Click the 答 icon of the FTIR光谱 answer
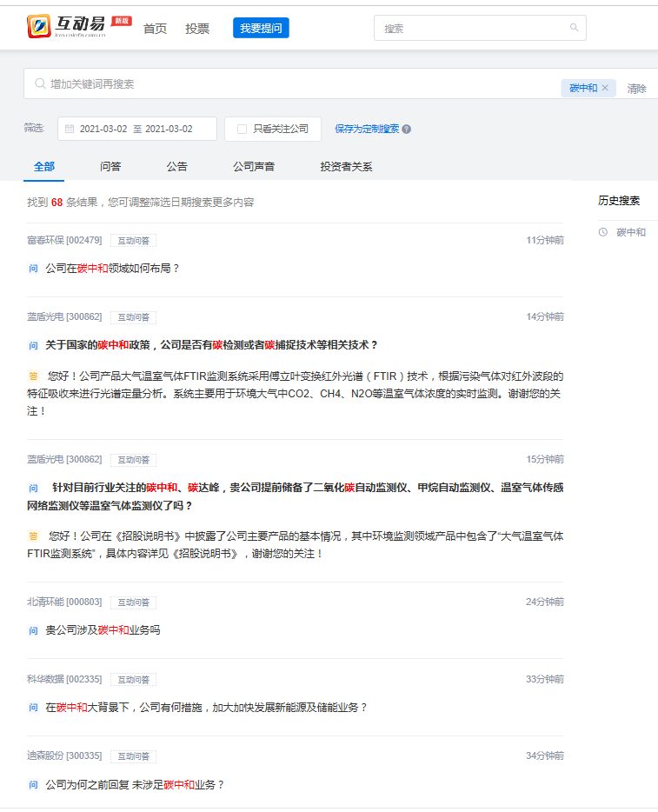This screenshot has height=812, width=658. click(x=33, y=376)
